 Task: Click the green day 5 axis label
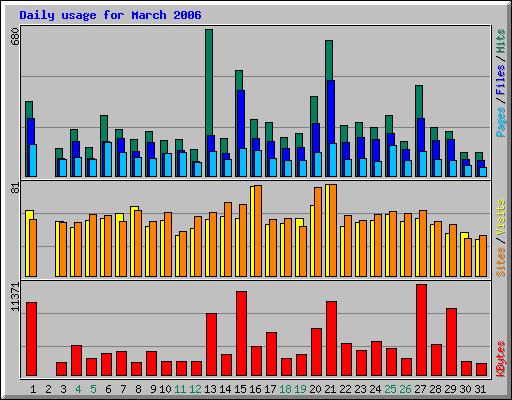click(93, 389)
